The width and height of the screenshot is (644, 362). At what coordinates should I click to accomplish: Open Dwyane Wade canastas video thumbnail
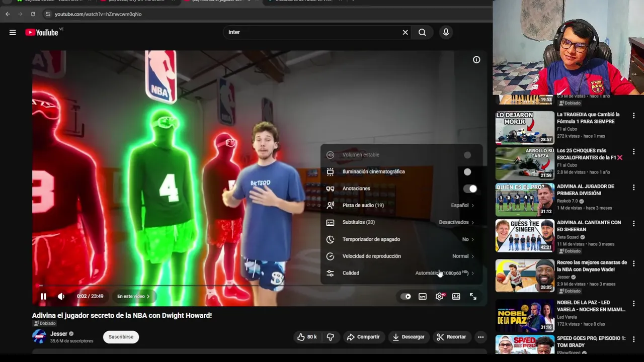pyautogui.click(x=525, y=276)
